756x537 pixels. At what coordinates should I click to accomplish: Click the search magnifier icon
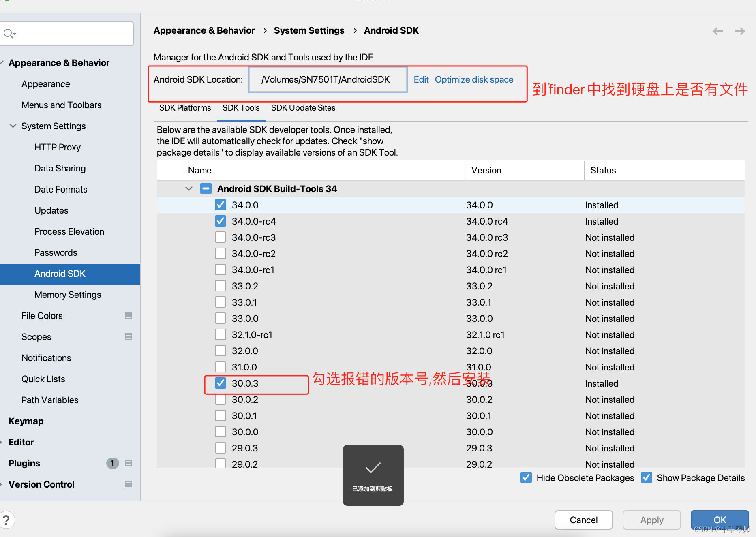[9, 34]
